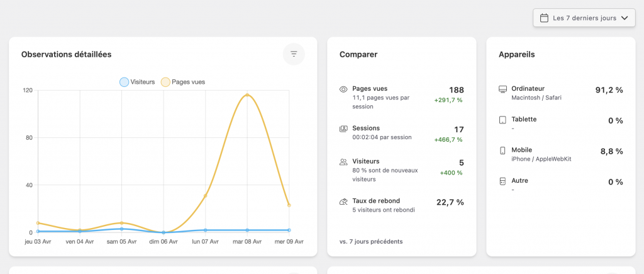Click the eye icon beside Pages vues
This screenshot has width=644, height=274.
[343, 89]
